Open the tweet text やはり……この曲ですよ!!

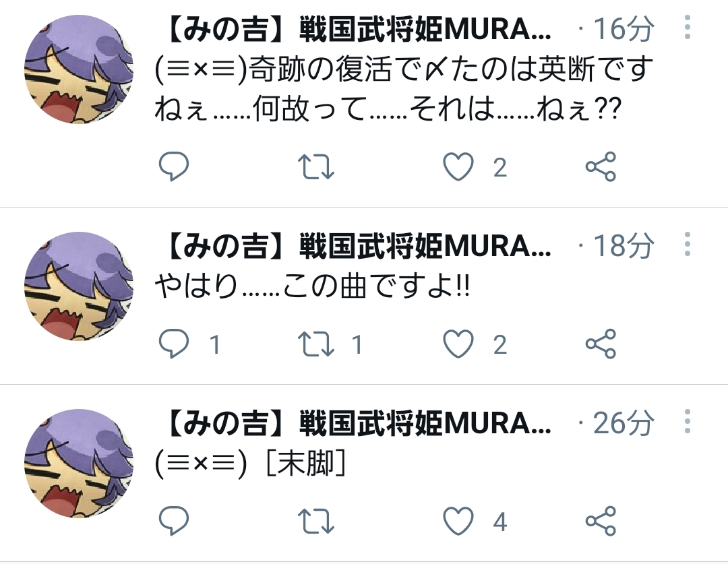[313, 286]
